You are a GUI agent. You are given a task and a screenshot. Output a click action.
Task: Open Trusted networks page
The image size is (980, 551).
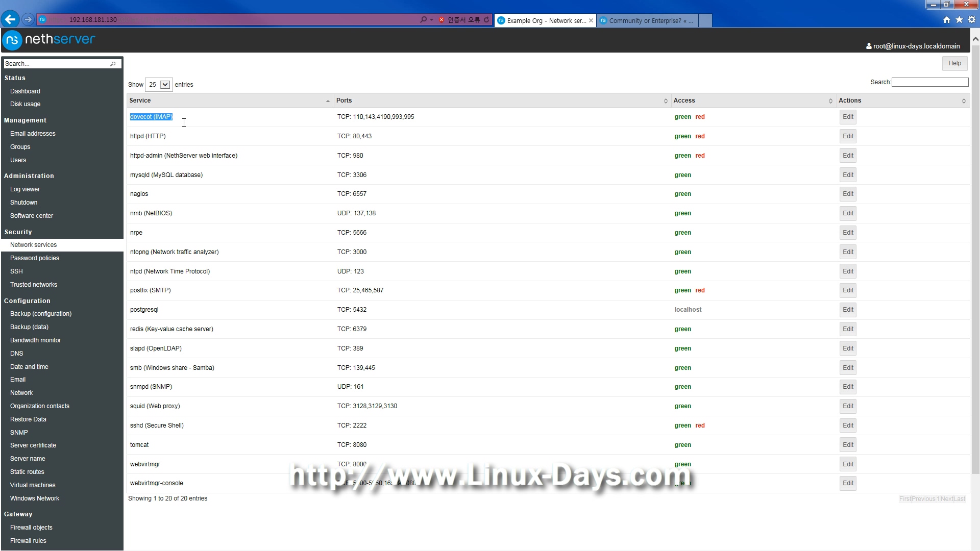[x=34, y=285]
